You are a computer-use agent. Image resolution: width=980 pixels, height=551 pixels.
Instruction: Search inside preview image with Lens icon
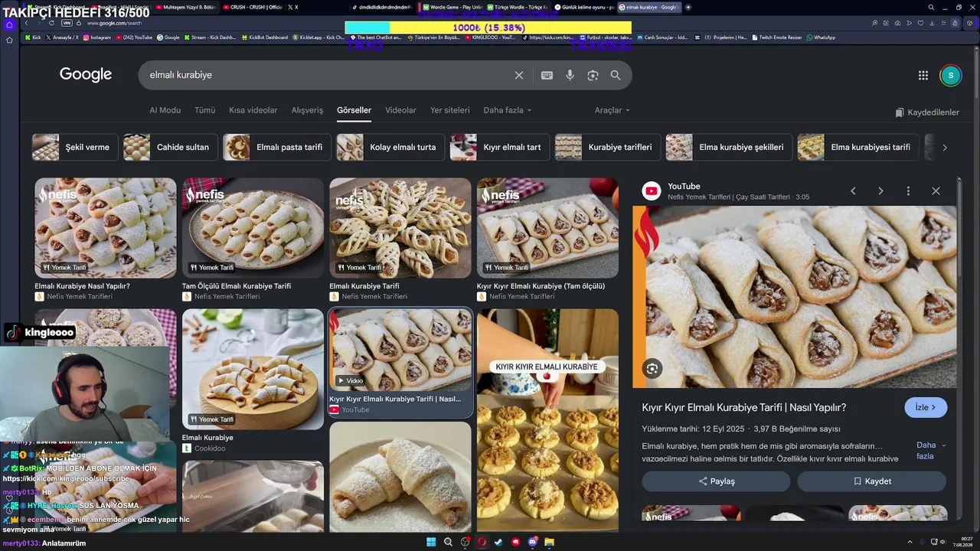point(652,369)
